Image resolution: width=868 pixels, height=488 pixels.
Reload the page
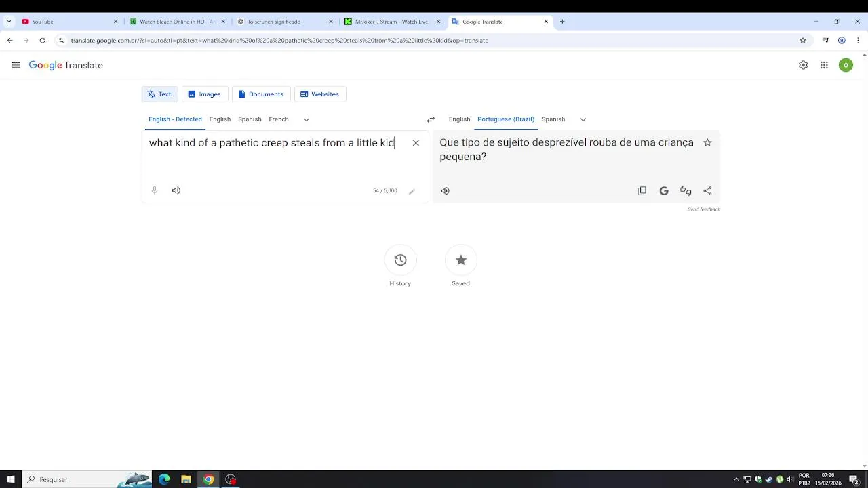tap(43, 41)
